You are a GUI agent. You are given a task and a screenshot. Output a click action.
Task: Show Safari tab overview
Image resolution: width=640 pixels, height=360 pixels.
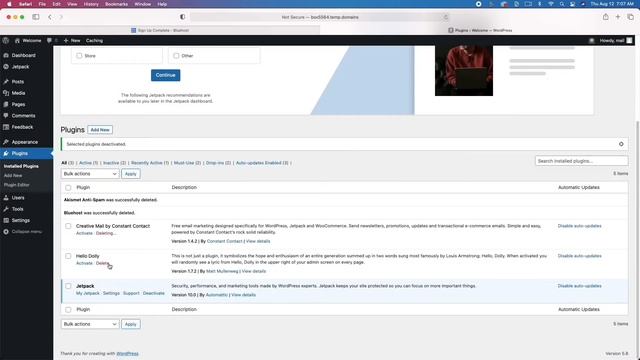631,17
